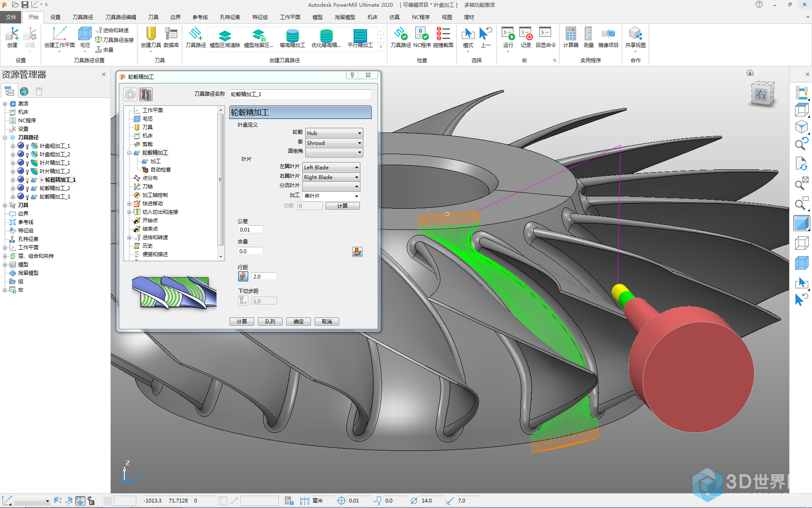Click the 公差 0.01 input field
The width and height of the screenshot is (812, 508).
251,229
